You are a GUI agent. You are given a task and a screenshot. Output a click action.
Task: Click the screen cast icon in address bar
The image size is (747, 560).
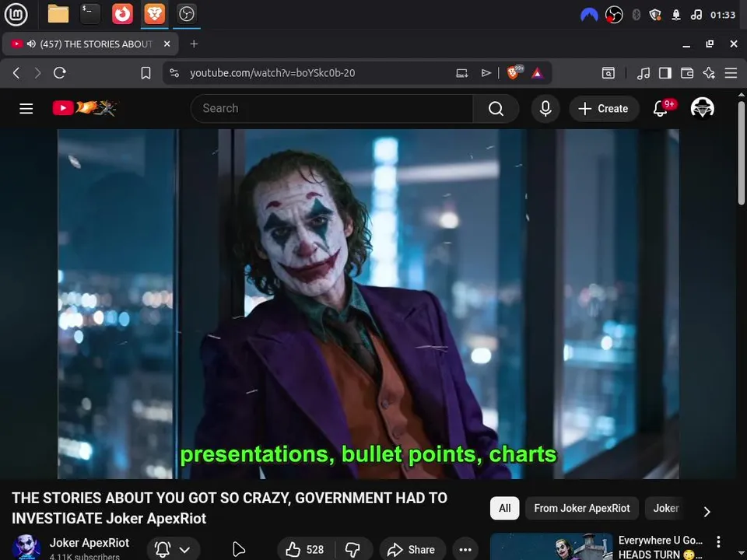click(x=461, y=73)
